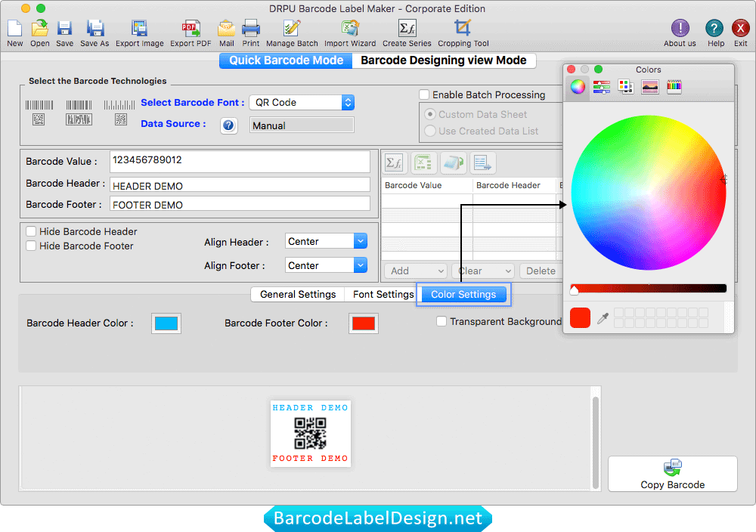Pick the eyedropper color sampler

pos(603,319)
